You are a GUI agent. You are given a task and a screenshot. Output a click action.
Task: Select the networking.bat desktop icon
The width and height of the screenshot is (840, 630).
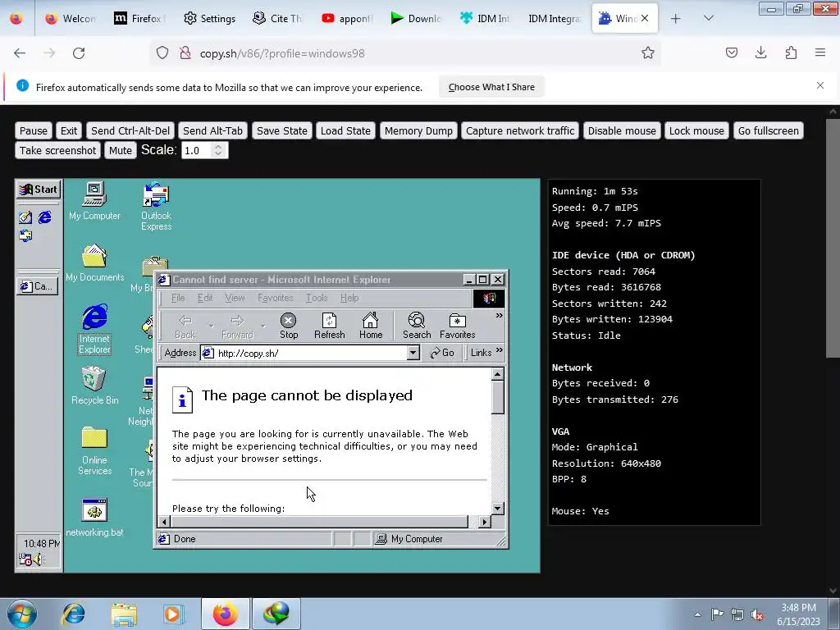[x=95, y=518]
